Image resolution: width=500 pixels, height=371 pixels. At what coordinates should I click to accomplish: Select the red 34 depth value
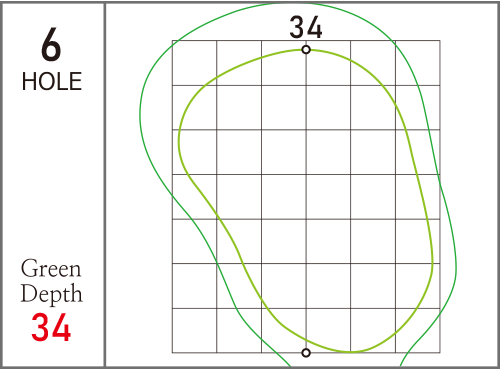51,327
